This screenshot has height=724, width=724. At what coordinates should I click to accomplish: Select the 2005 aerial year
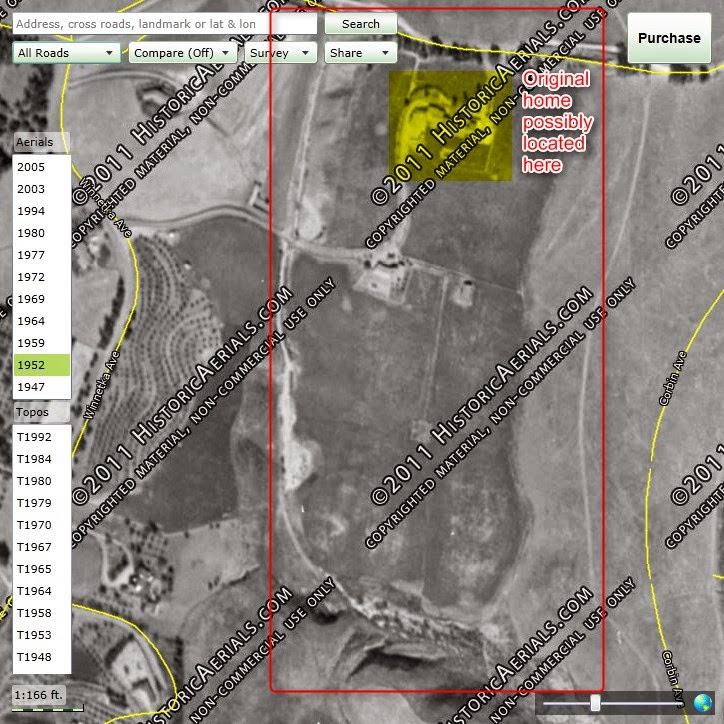click(x=42, y=167)
